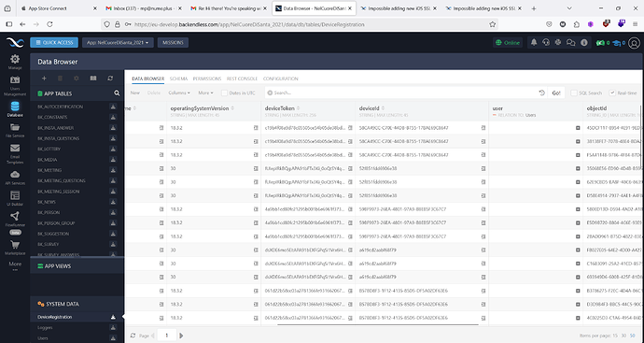Viewport: 644px width, 343px height.
Task: Click the refresh tables icon in sidebar toolbar
Action: point(110,79)
